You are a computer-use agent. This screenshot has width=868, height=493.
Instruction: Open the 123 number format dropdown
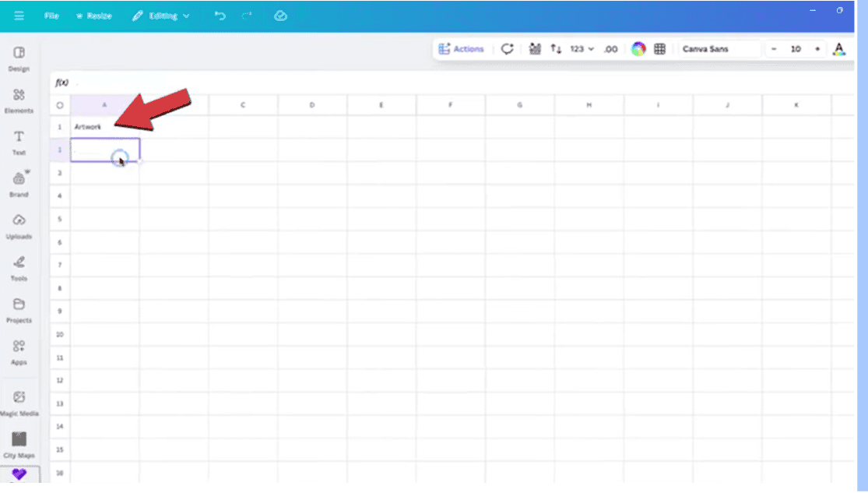[x=582, y=49]
